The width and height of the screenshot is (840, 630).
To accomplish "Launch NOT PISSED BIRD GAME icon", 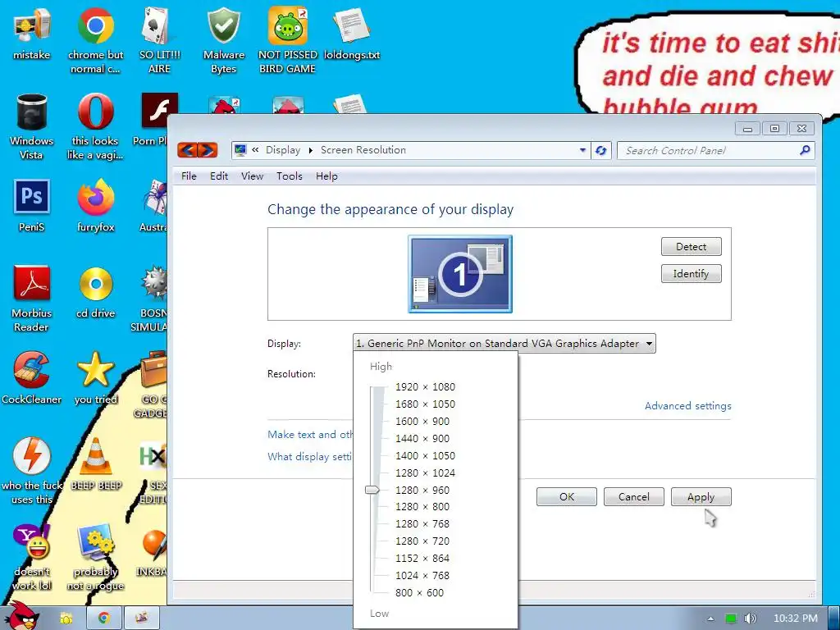I will click(288, 40).
